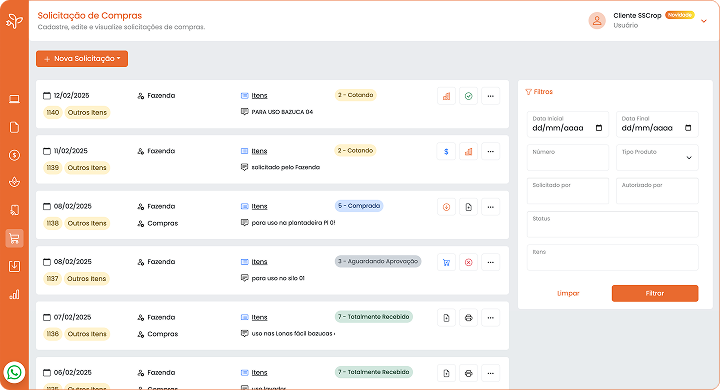The image size is (720, 390).
Task: Open Itens link on 05/02/2025 request
Action: point(259,373)
